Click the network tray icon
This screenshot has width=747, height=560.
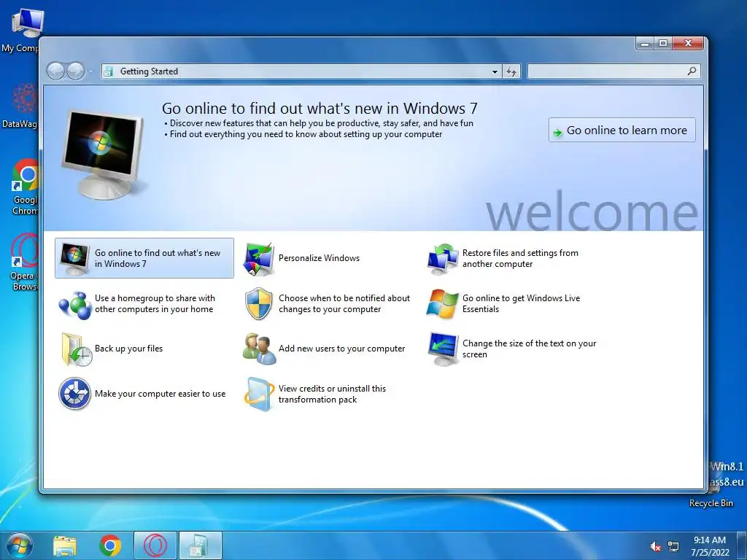(673, 546)
